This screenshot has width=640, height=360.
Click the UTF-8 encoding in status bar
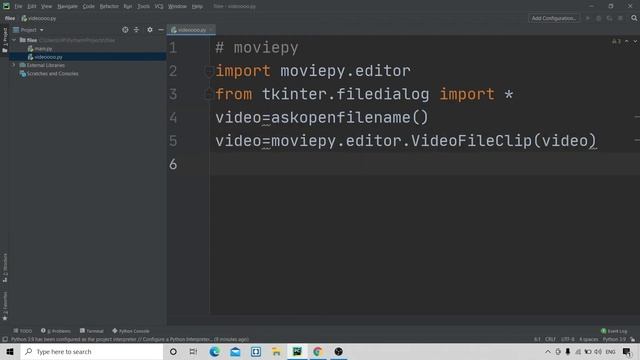pyautogui.click(x=567, y=339)
